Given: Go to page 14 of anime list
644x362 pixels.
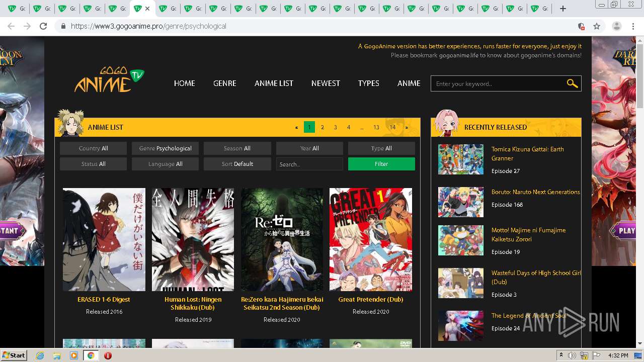Looking at the screenshot, I should (x=392, y=127).
